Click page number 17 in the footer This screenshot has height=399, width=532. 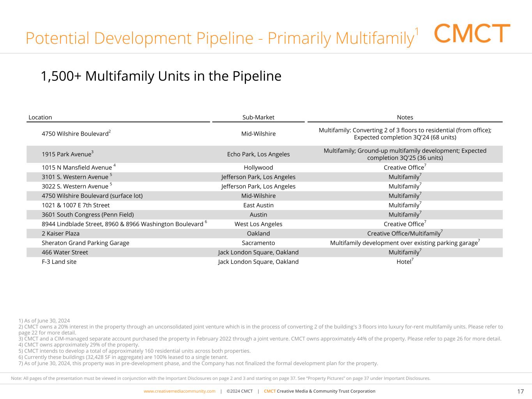pos(520,392)
